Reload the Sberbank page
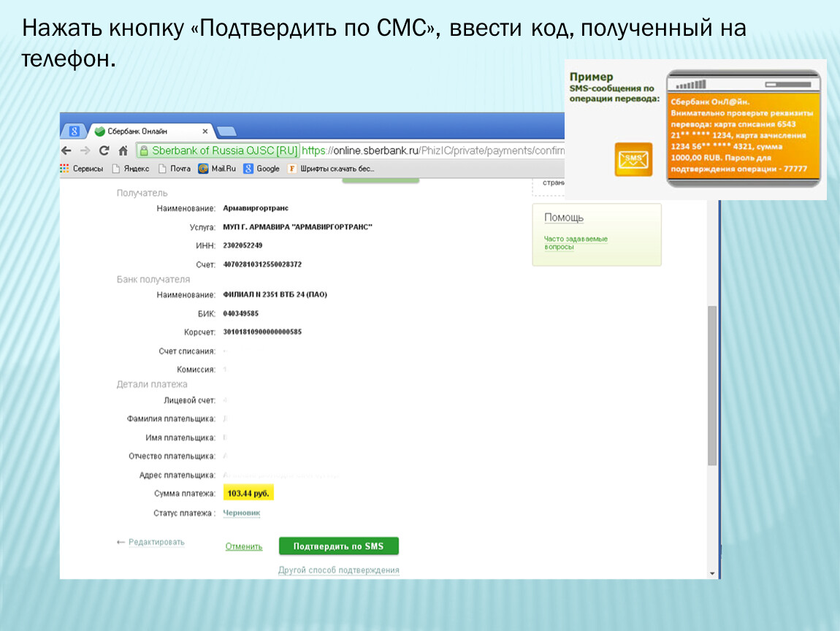The width and height of the screenshot is (840, 631). [104, 150]
